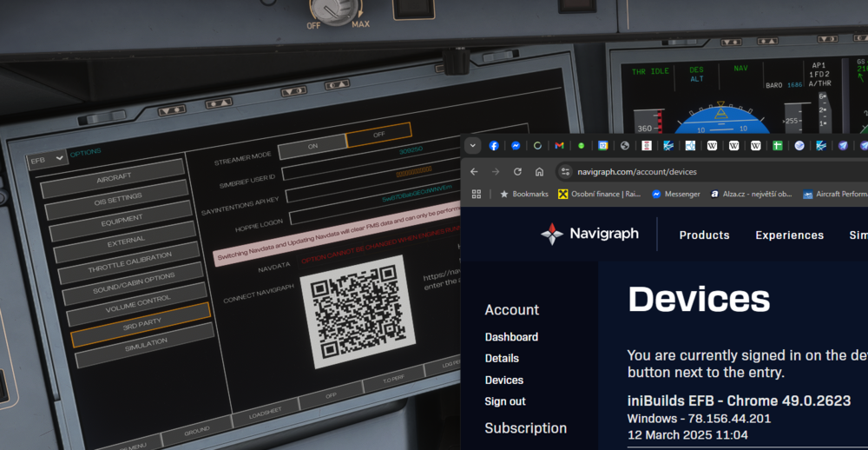Click the browser reload icon
This screenshot has height=450, width=868.
pos(517,172)
